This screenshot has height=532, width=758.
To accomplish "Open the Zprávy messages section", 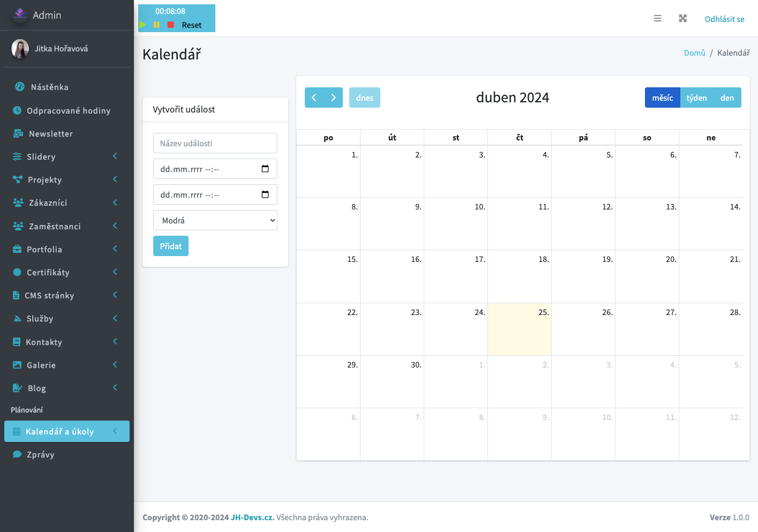I will (x=41, y=454).
